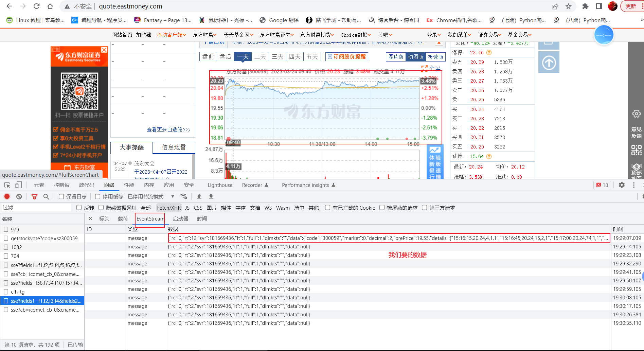Screen dimensions: 644x351
Task: Enable the 保留日志 checkbox
Action: (61, 196)
